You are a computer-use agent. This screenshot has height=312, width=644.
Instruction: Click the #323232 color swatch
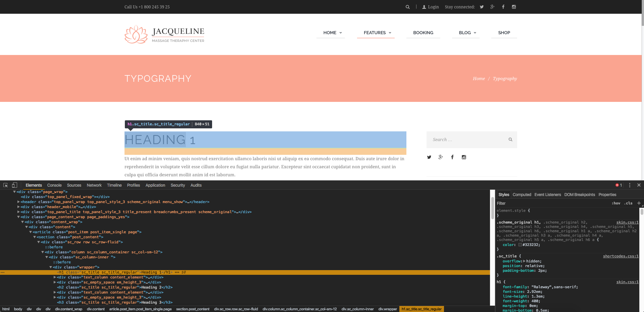pos(520,245)
